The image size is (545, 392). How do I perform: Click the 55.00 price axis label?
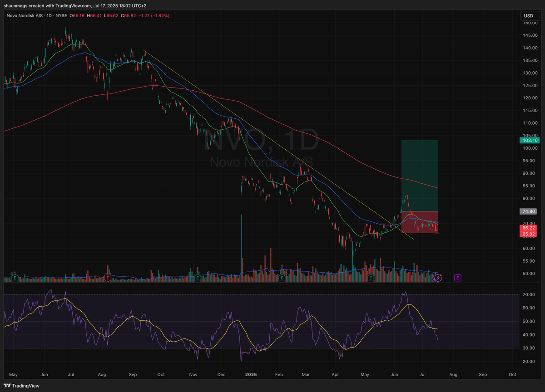529,261
